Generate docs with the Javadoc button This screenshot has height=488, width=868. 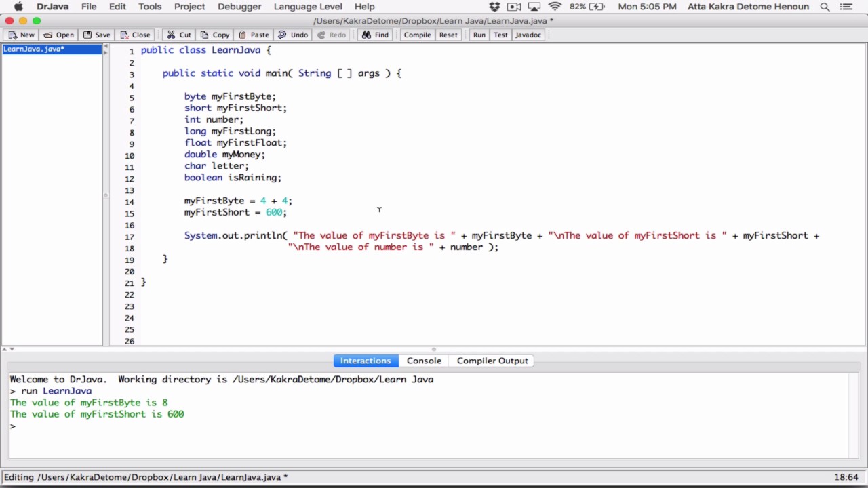pos(528,35)
